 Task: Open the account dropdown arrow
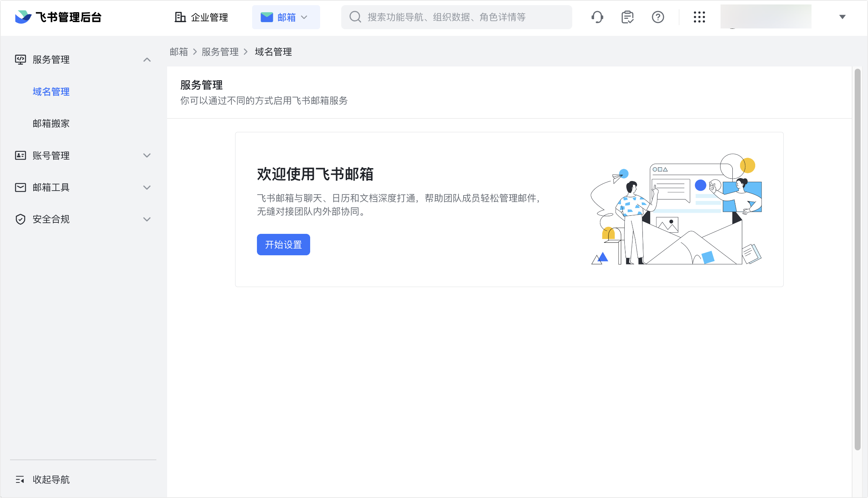[x=842, y=17]
